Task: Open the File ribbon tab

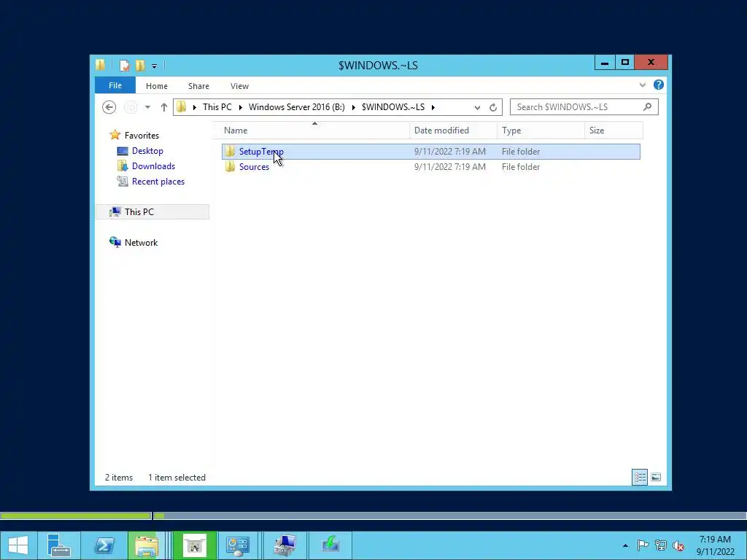Action: pos(115,86)
